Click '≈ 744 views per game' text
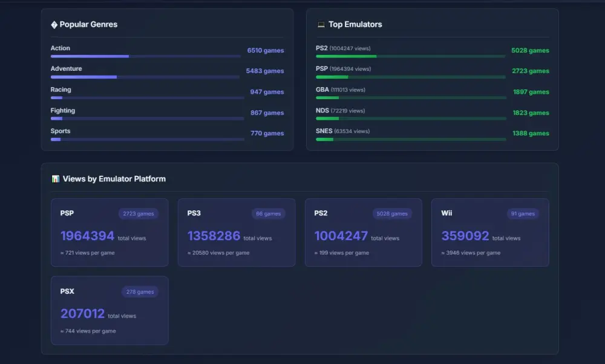The width and height of the screenshot is (605, 364). point(88,331)
